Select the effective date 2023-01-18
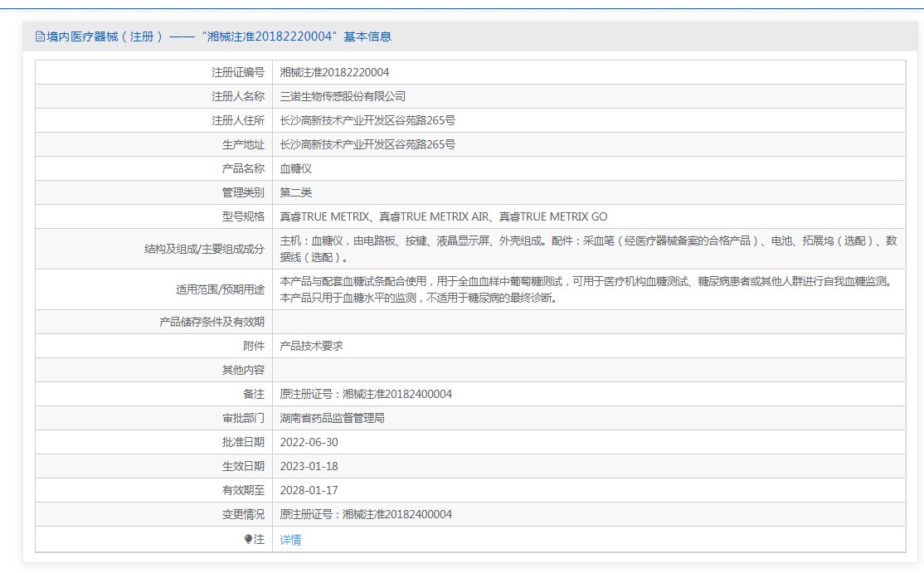Viewport: 924px width, 573px height. (x=309, y=466)
